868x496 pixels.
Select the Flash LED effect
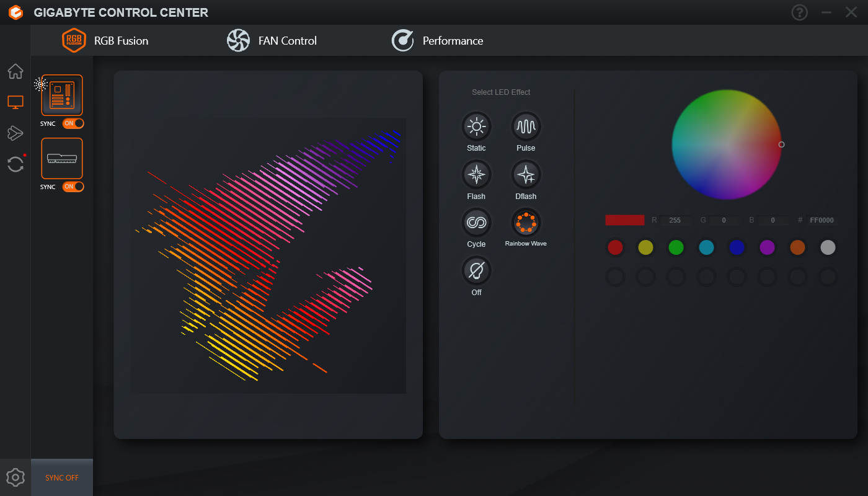click(476, 175)
